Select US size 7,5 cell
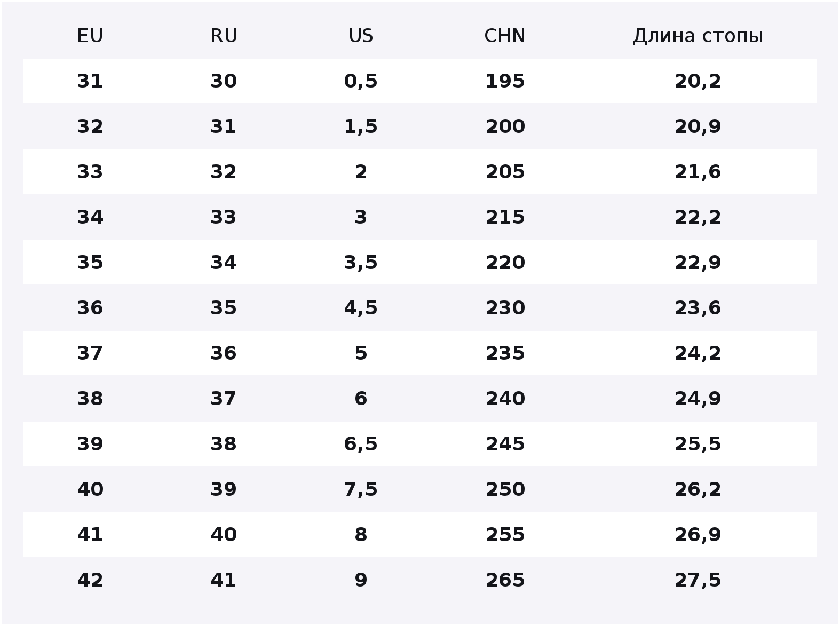This screenshot has height=626, width=840. coord(361,489)
